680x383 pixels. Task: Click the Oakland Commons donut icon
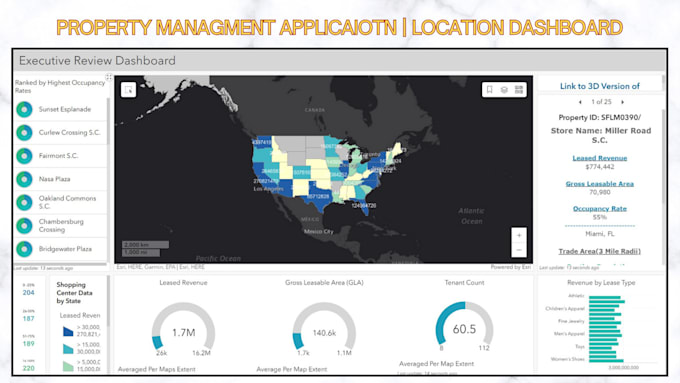[24, 202]
